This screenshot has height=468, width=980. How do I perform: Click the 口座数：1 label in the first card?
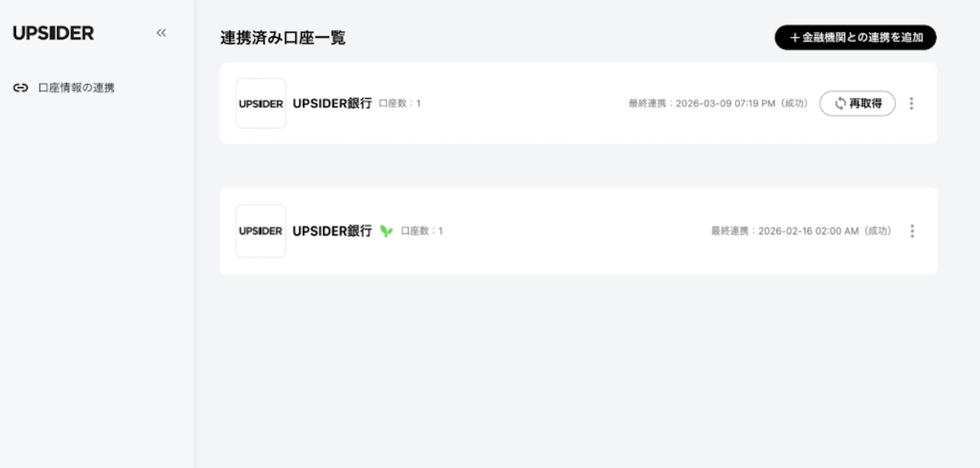coord(400,104)
